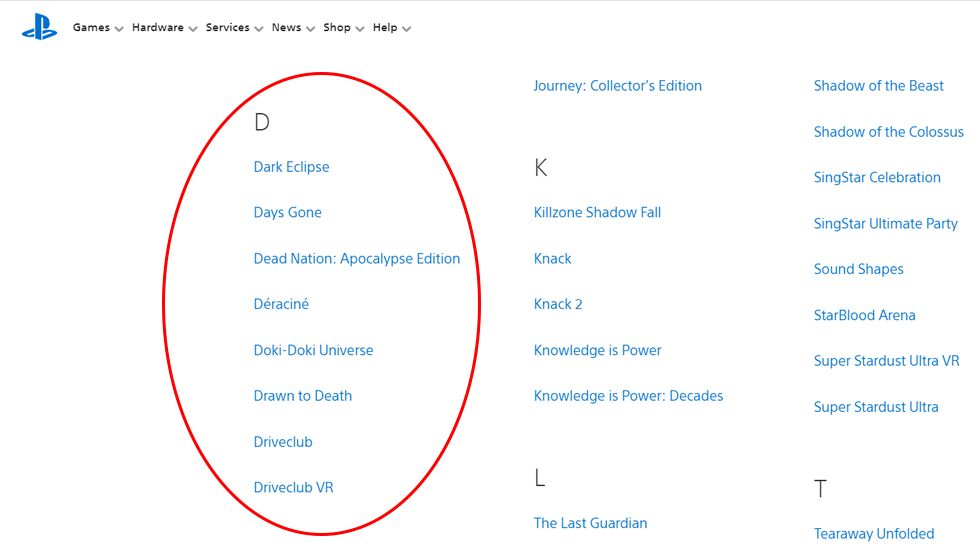Select the Knack game link
This screenshot has height=551, width=980.
pyautogui.click(x=552, y=259)
